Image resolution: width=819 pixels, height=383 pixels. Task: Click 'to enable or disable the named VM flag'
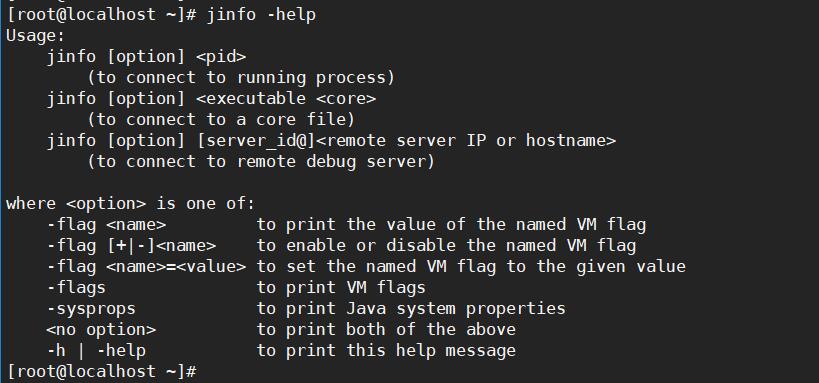[446, 246]
